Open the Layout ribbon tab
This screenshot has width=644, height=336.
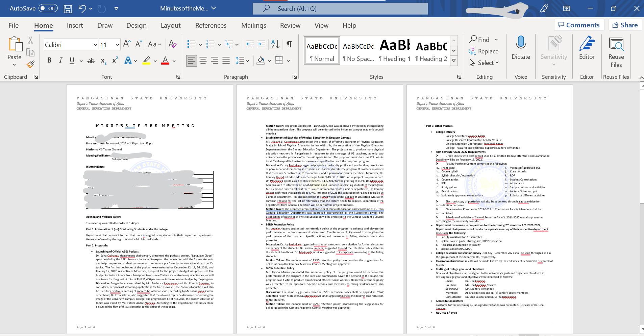171,25
